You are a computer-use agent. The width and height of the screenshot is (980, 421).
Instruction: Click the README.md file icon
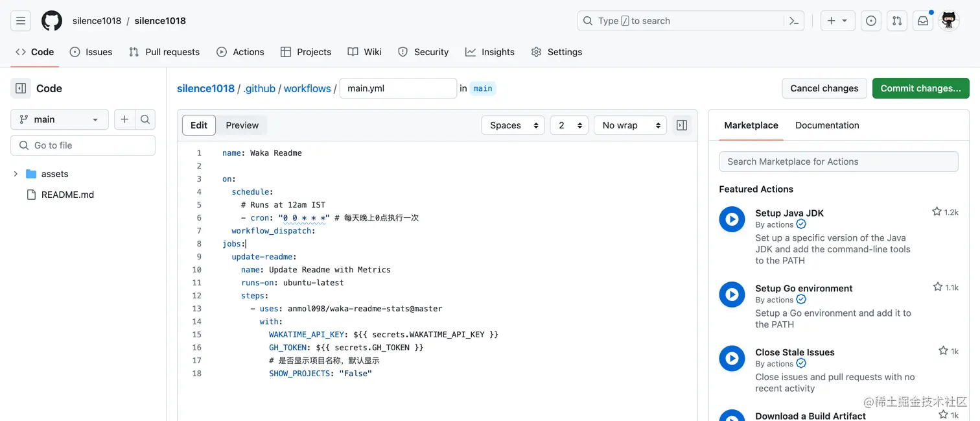click(x=31, y=195)
